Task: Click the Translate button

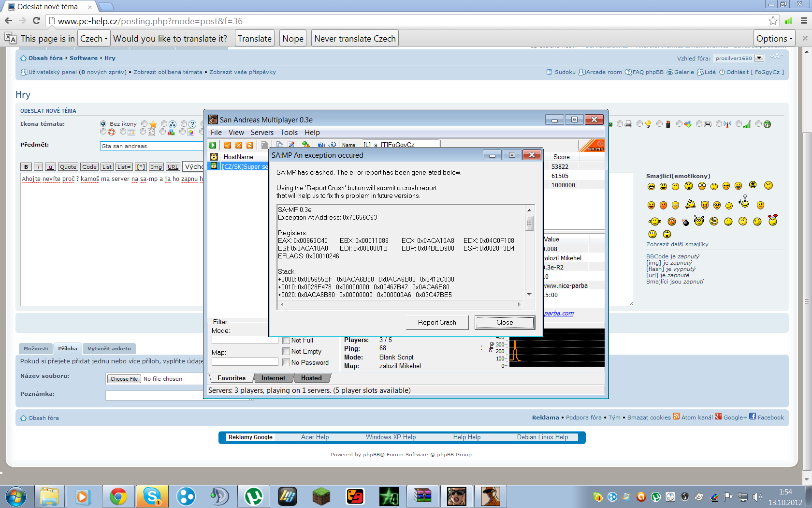Action: click(x=255, y=39)
